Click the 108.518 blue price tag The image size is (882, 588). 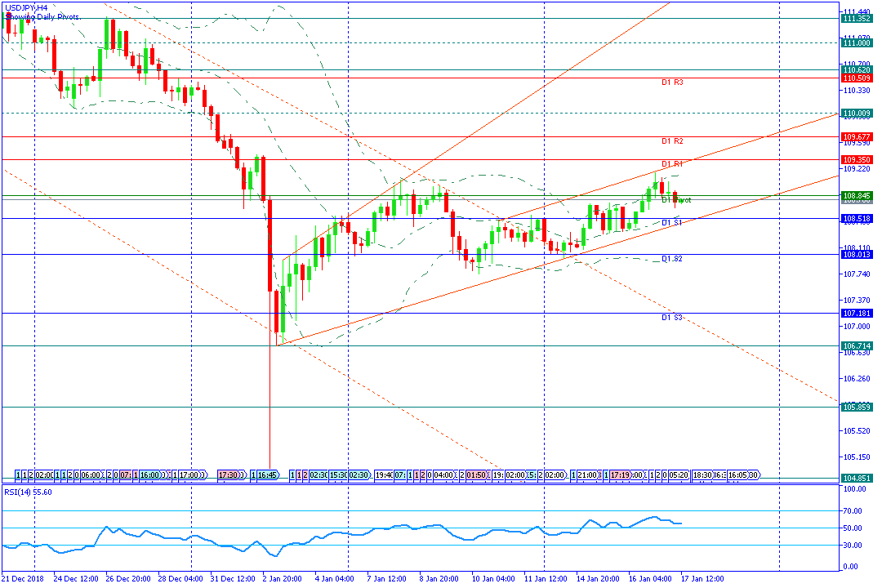pyautogui.click(x=857, y=219)
